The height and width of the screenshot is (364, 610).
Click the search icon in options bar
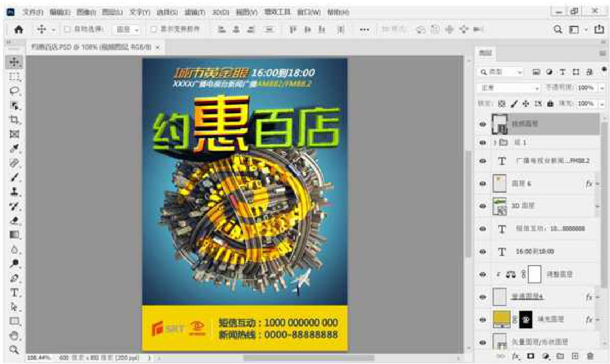tap(558, 30)
